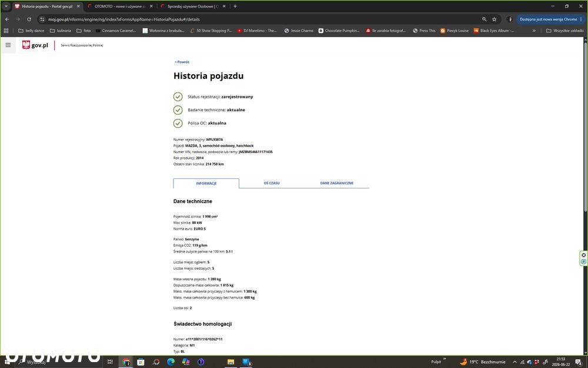
Task: Switch to the Sprzedaj używane Osobowe tab
Action: [x=192, y=6]
